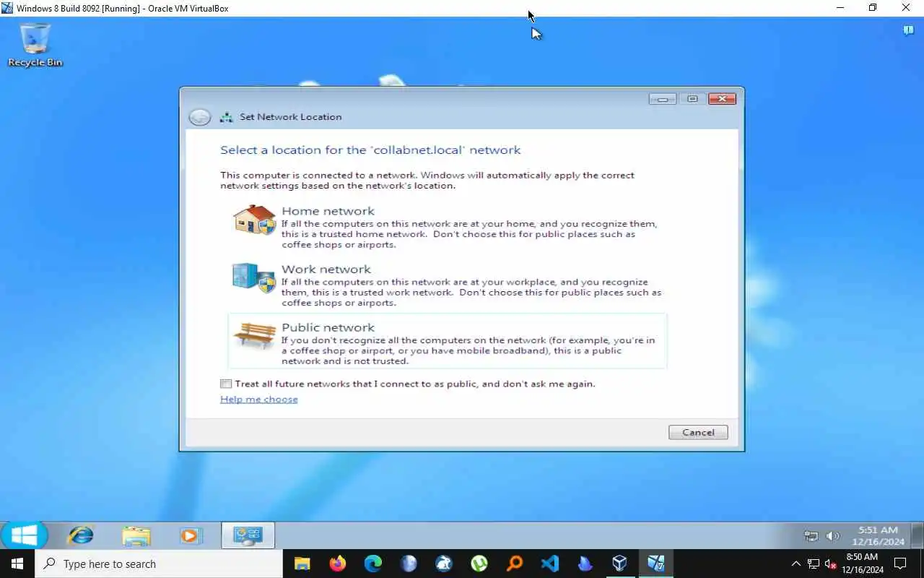Click the VirtualBox notification icon at top right
This screenshot has width=924, height=578.
click(909, 30)
